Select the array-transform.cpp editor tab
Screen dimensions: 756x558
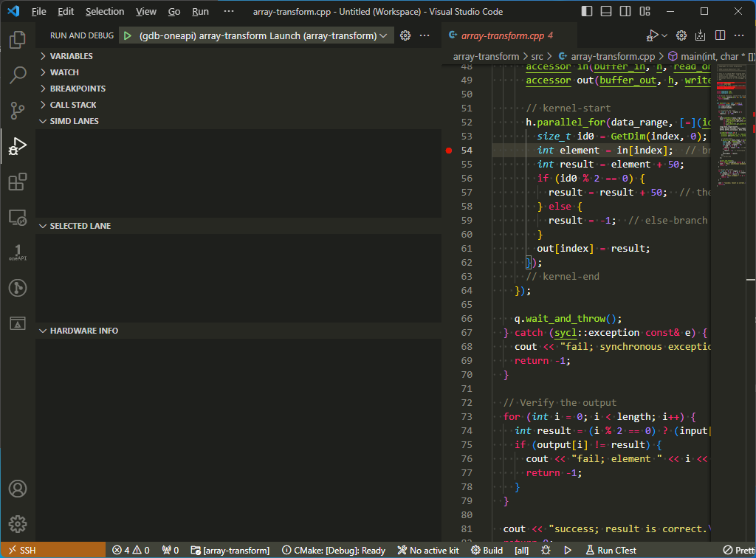pyautogui.click(x=501, y=35)
